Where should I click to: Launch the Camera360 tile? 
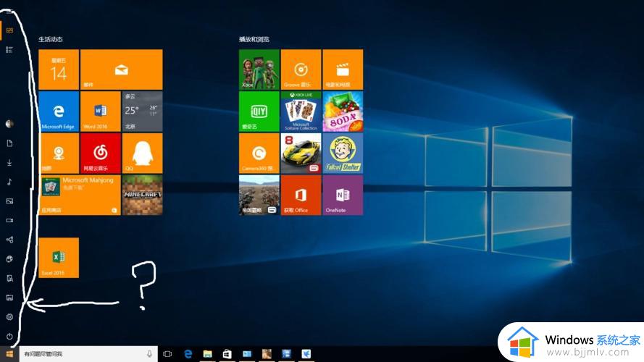click(x=259, y=153)
